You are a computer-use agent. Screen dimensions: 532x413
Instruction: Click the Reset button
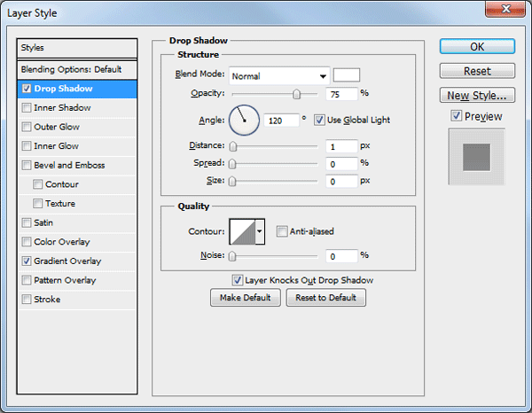pos(477,71)
